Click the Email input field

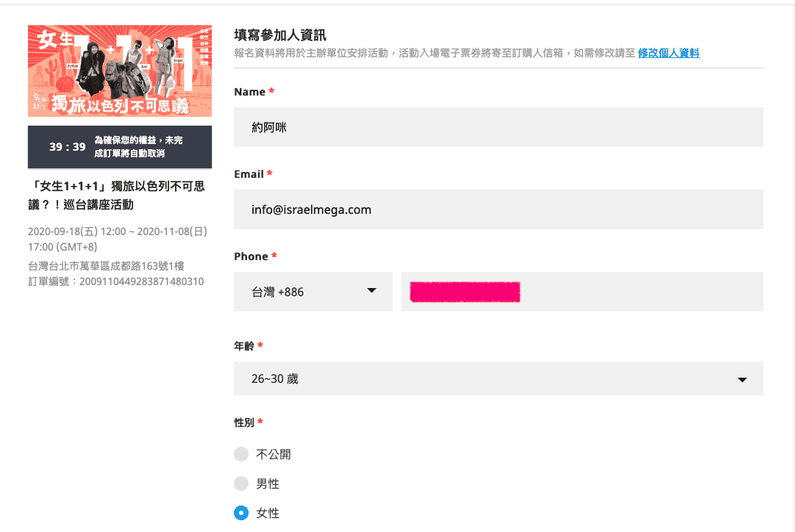click(499, 209)
